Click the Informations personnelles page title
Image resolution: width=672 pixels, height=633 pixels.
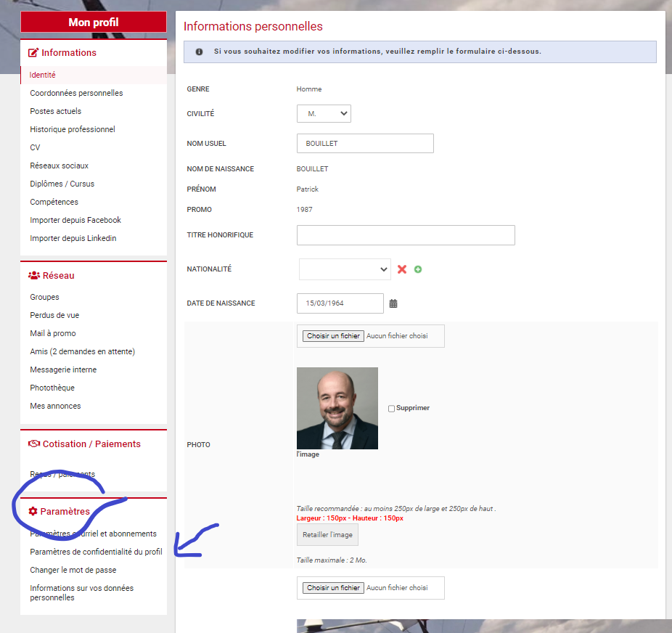[x=253, y=27]
